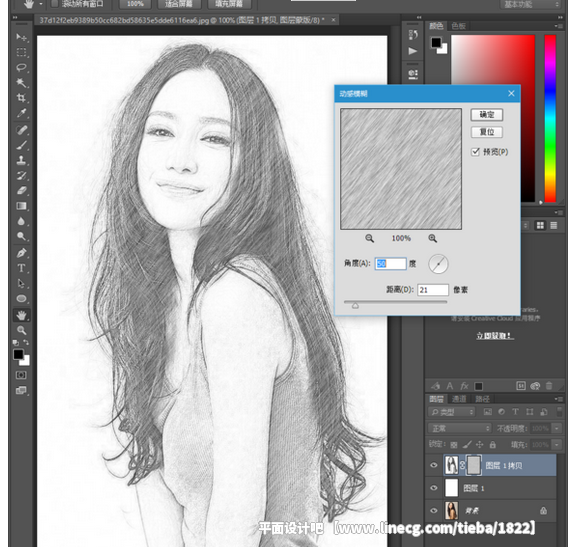Click the trash icon in Libraries panel
The height and width of the screenshot is (547, 576).
point(549,386)
